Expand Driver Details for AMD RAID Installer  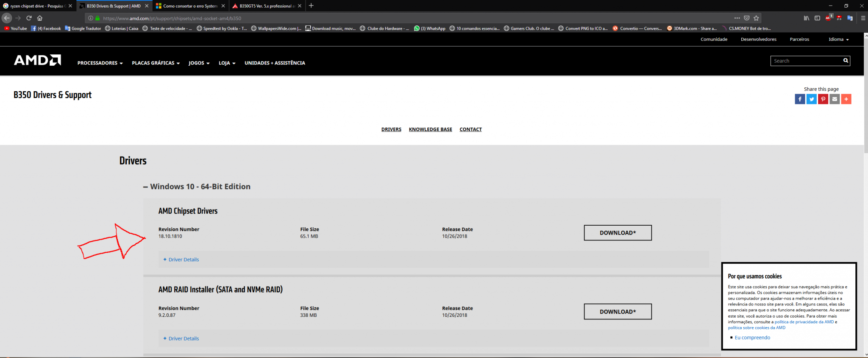[181, 338]
